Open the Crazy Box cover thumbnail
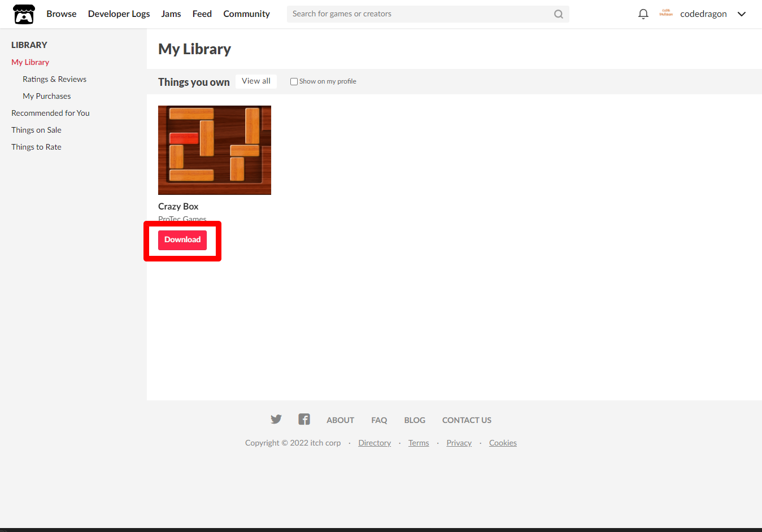The height and width of the screenshot is (532, 762). click(x=215, y=150)
